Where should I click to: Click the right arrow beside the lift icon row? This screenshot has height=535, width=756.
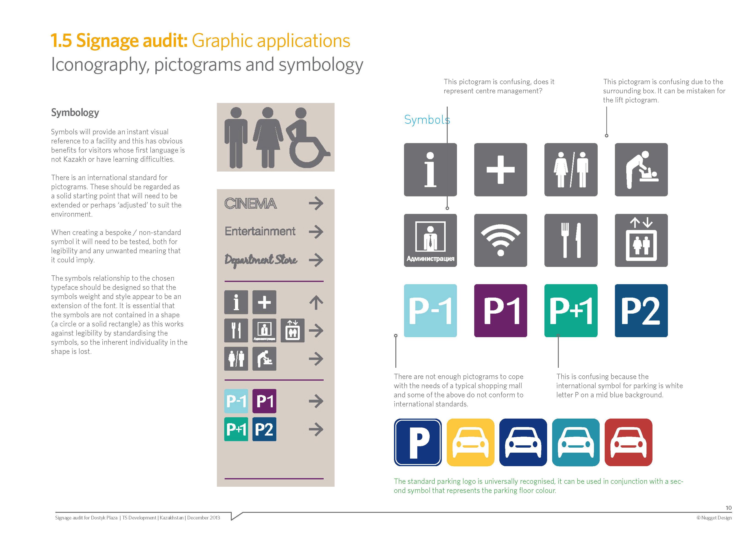click(316, 330)
